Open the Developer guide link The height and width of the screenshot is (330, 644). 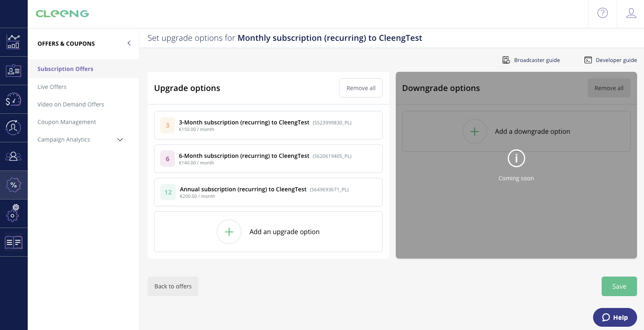[x=616, y=60]
